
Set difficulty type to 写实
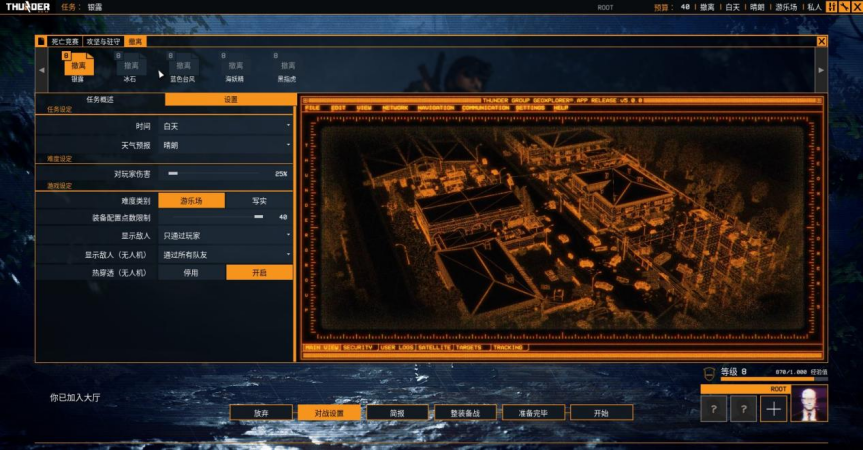point(259,201)
